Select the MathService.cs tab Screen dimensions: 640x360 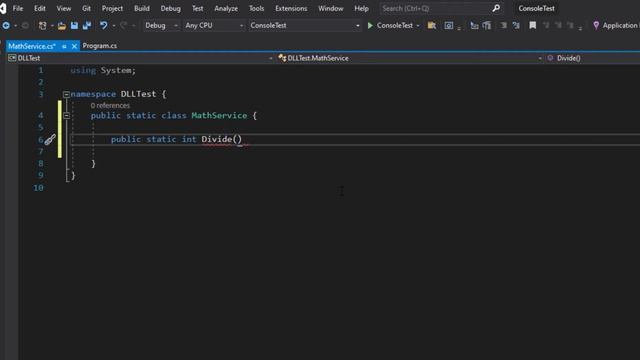click(32, 46)
